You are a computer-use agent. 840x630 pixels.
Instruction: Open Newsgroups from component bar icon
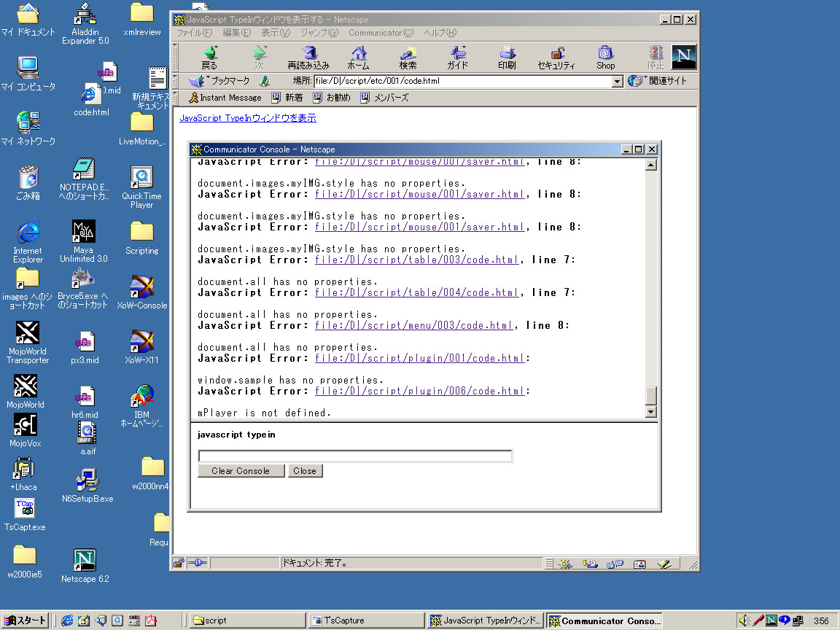615,564
